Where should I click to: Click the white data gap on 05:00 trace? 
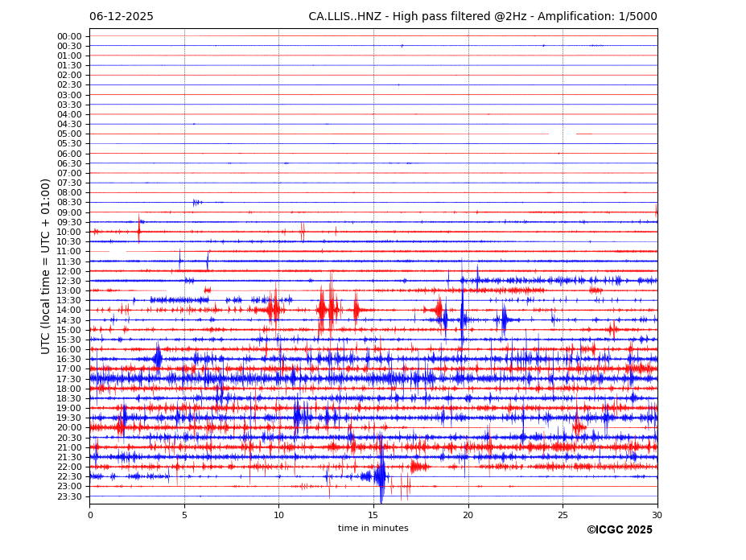click(562, 134)
